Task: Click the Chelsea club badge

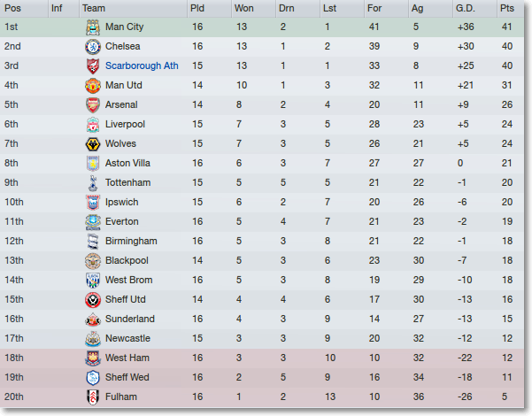Action: (x=93, y=47)
